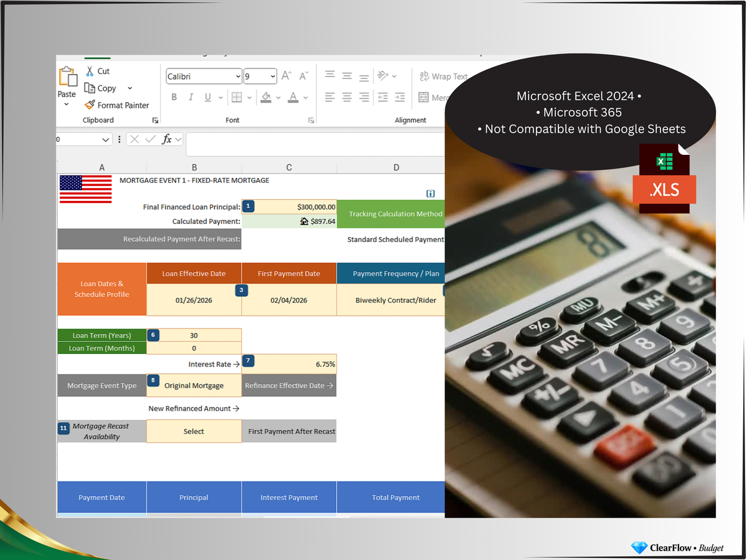This screenshot has width=747, height=560.
Task: Click the Total Payment table header
Action: pyautogui.click(x=391, y=498)
